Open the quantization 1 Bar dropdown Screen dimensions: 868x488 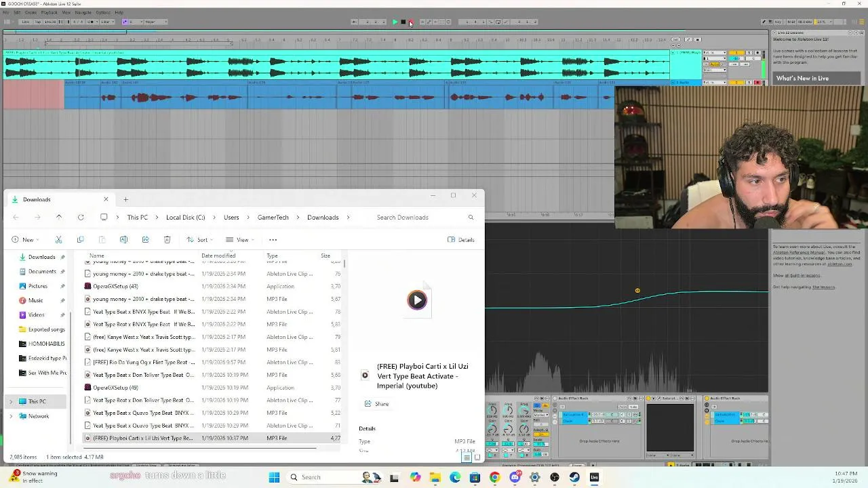(106, 22)
